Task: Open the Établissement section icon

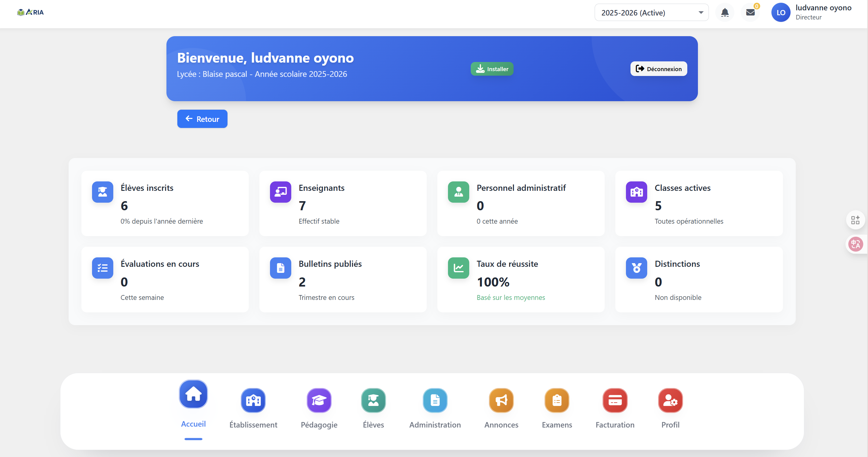Action: (253, 400)
